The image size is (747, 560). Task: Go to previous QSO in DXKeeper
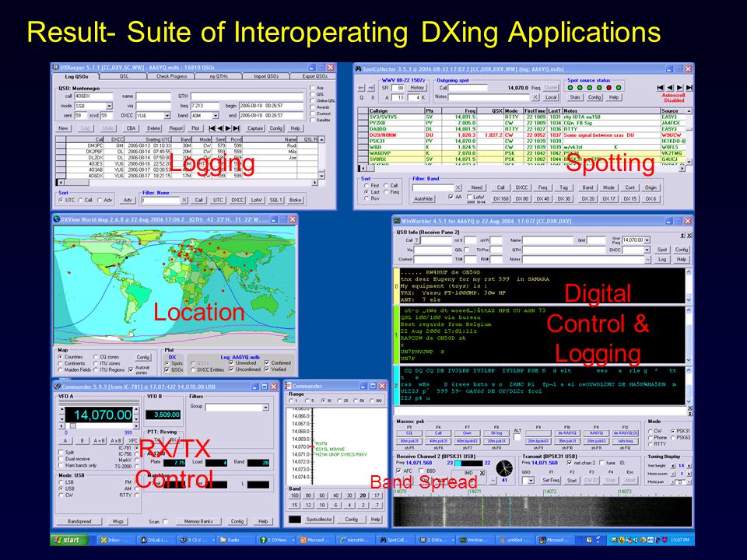(x=220, y=128)
